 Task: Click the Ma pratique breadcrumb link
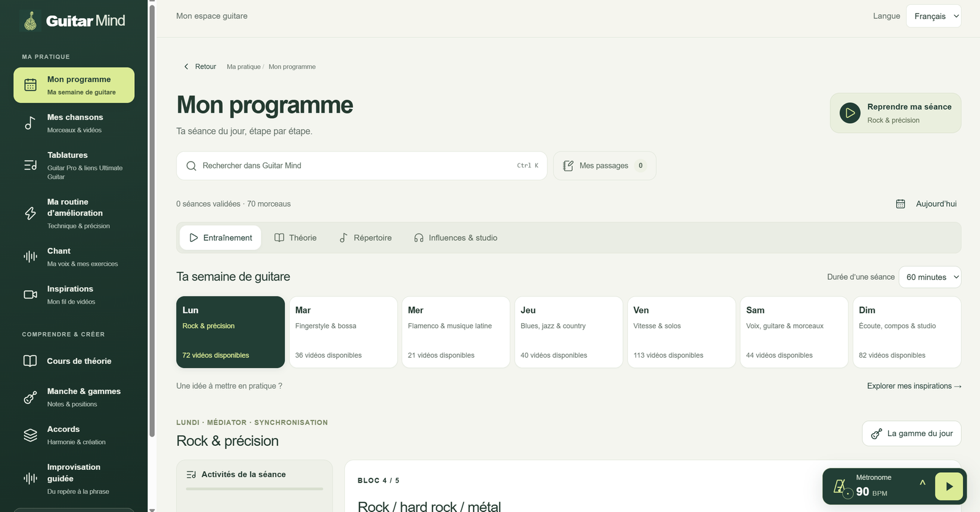coord(244,67)
